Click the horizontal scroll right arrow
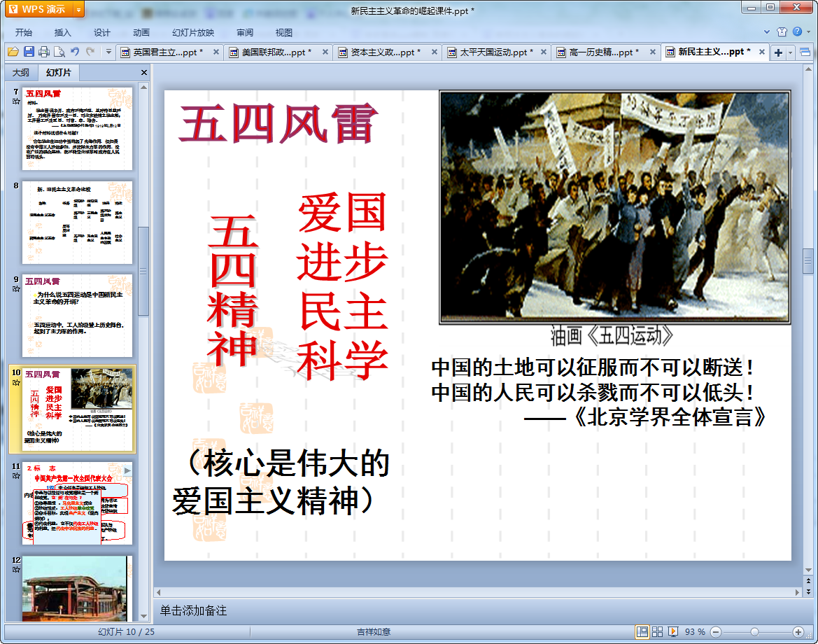818x644 pixels. (797, 592)
